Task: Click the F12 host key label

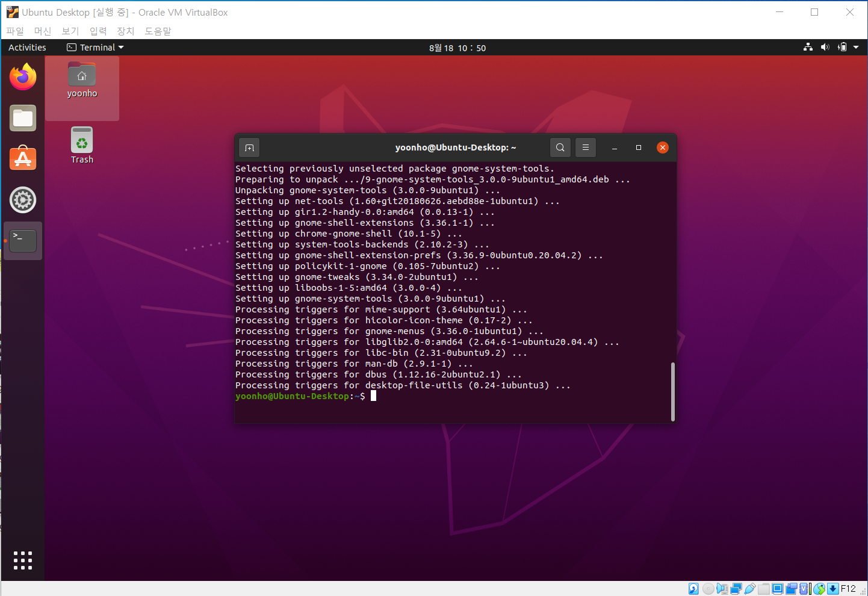Action: coord(848,589)
